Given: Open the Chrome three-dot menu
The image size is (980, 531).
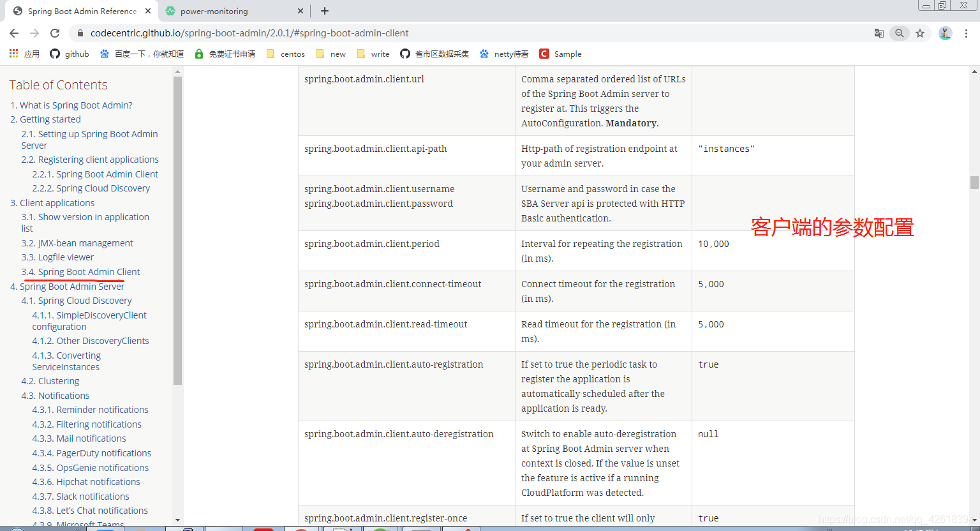Looking at the screenshot, I should coord(966,33).
